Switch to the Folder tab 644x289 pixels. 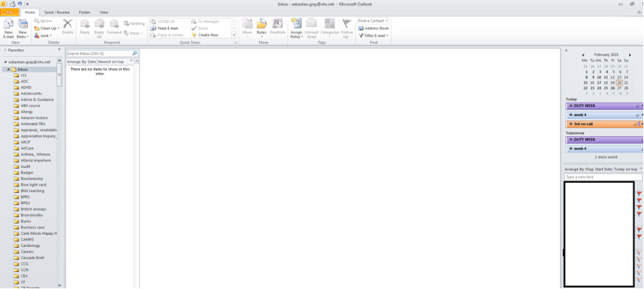(x=85, y=12)
